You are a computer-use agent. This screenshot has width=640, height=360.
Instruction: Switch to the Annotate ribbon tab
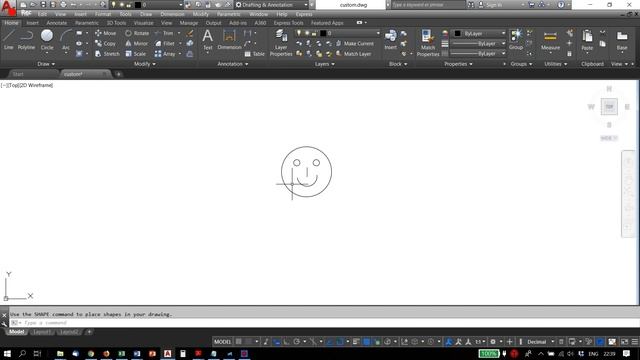[x=56, y=23]
